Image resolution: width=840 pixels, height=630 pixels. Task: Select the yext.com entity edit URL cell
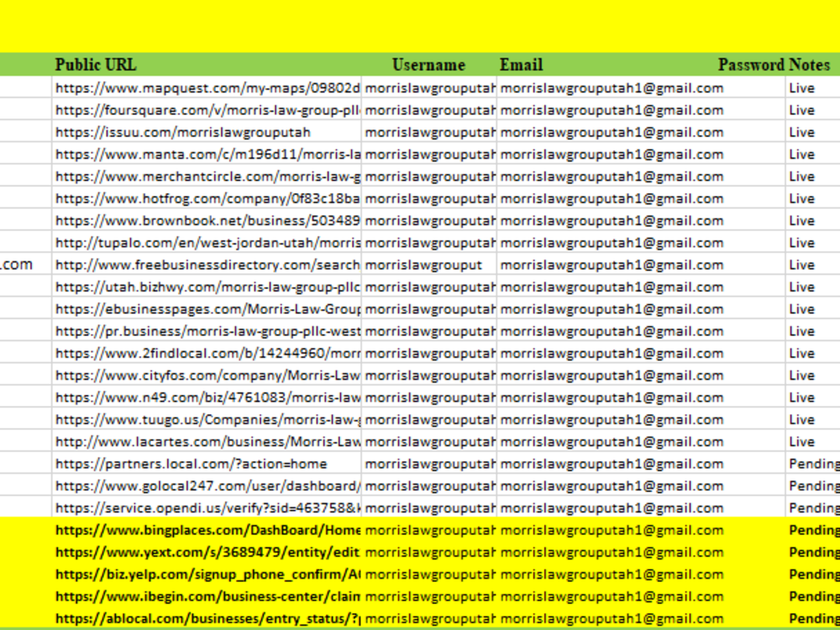[x=207, y=553]
